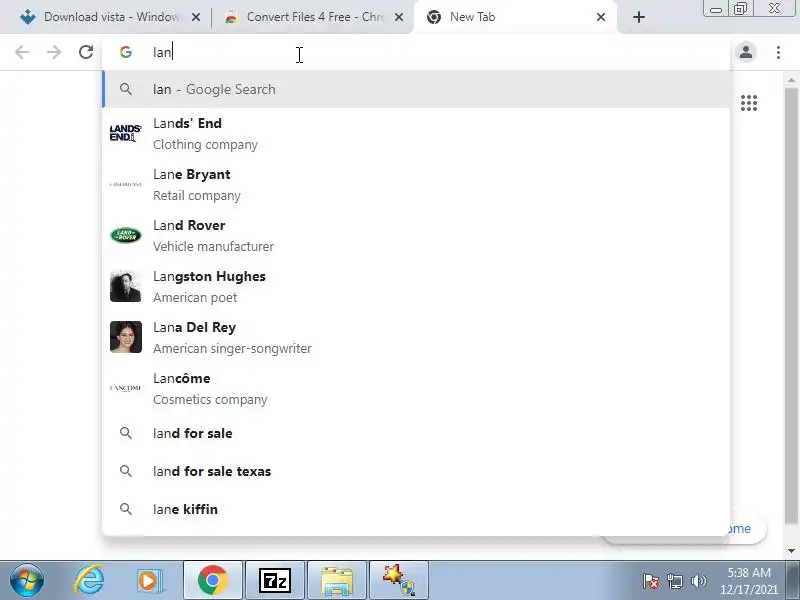
Task: Open Windows Media Player from taskbar
Action: tap(149, 581)
